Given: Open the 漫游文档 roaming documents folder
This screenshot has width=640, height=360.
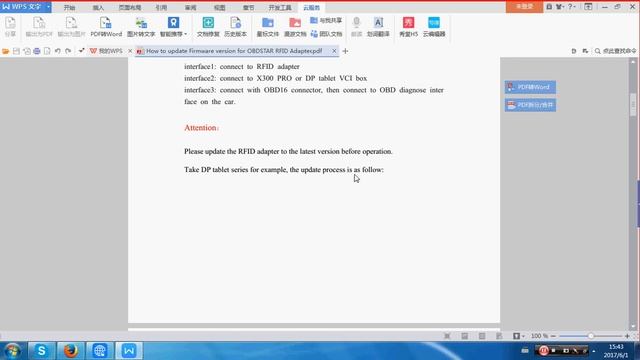Looking at the screenshot, I should click(x=295, y=27).
